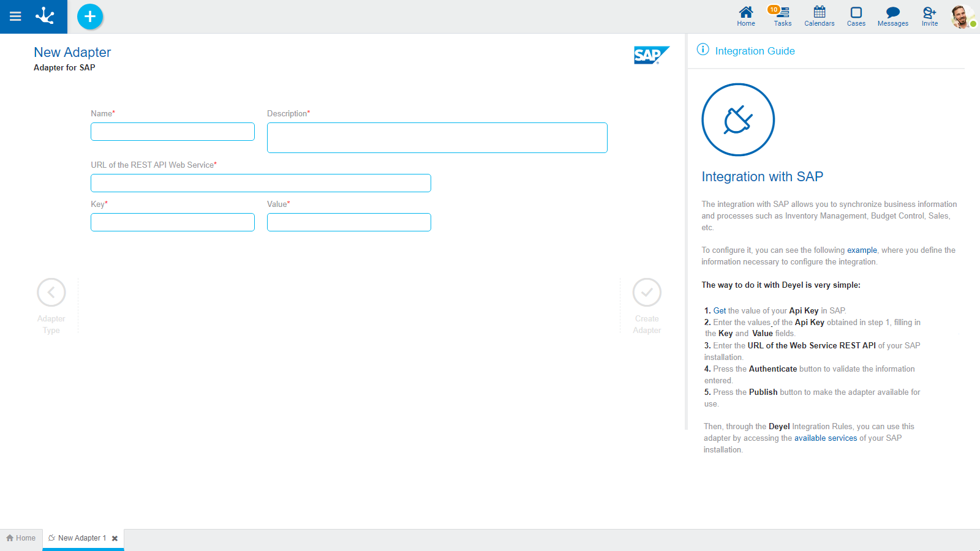Screen dimensions: 980x551
Task: Click into the Description text box
Action: 437,138
